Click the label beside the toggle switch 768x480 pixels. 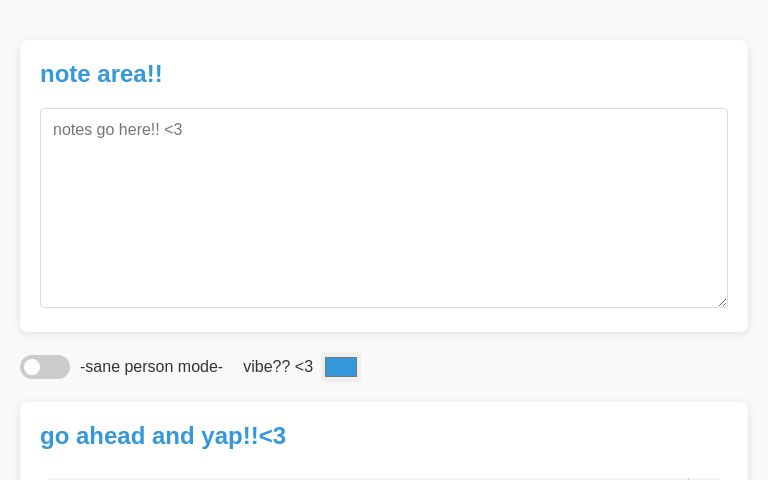tap(151, 367)
